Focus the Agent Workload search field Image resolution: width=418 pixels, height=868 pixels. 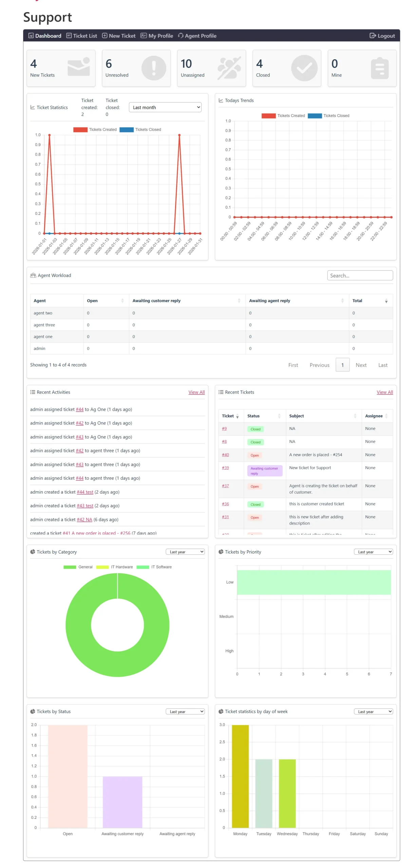click(x=360, y=275)
